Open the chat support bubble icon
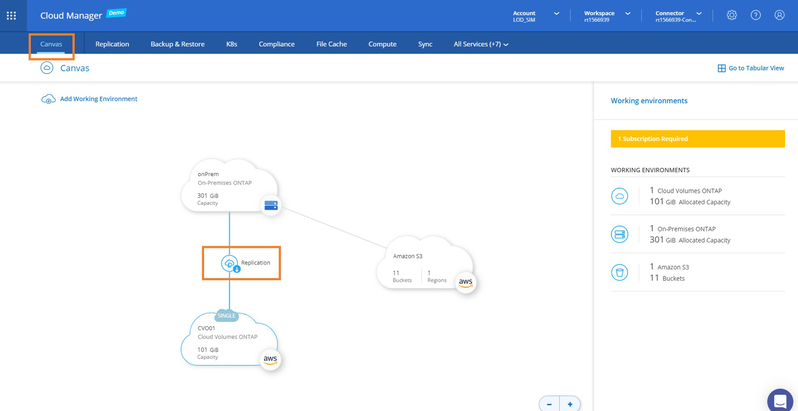Viewport: 798px width, 411px height. click(781, 400)
